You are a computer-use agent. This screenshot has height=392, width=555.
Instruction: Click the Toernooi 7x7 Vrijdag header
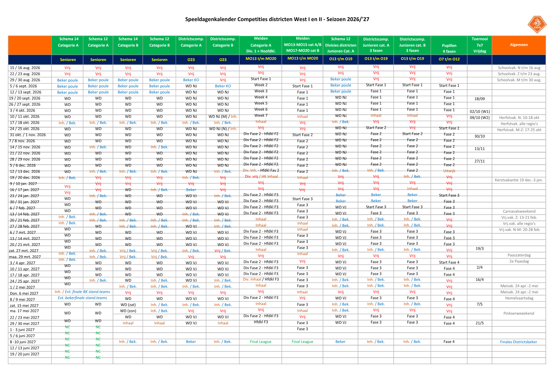[480, 45]
